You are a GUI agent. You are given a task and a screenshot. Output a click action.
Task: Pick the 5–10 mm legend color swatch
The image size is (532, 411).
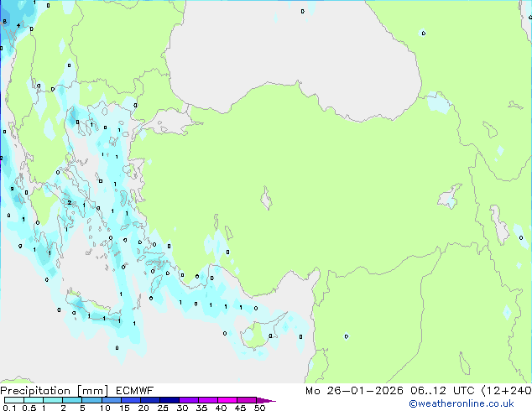tap(91, 400)
